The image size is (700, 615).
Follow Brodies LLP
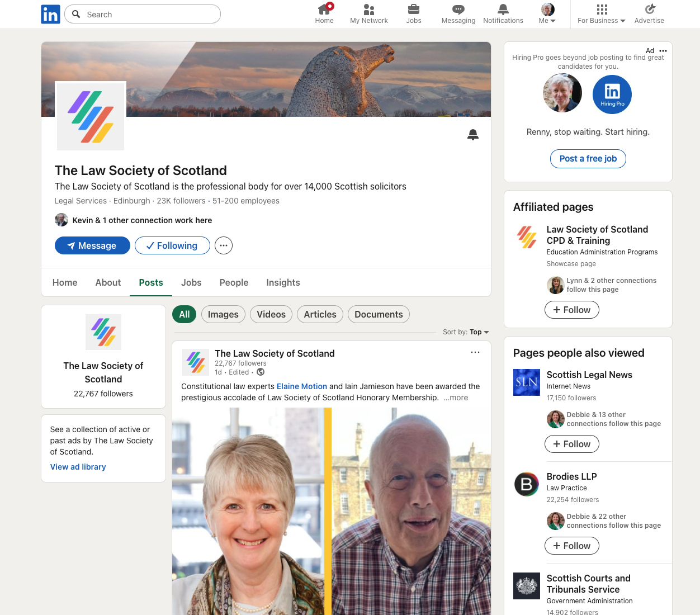[572, 546]
